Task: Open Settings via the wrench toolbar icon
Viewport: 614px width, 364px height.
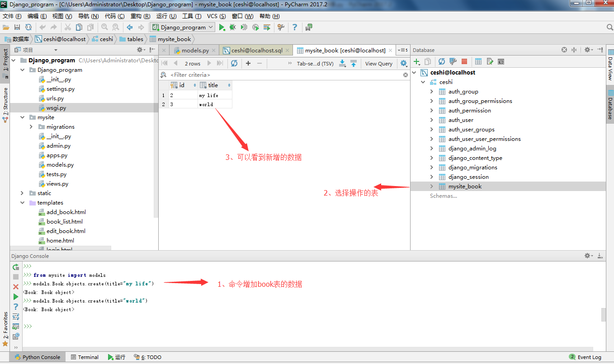Action: 281,28
